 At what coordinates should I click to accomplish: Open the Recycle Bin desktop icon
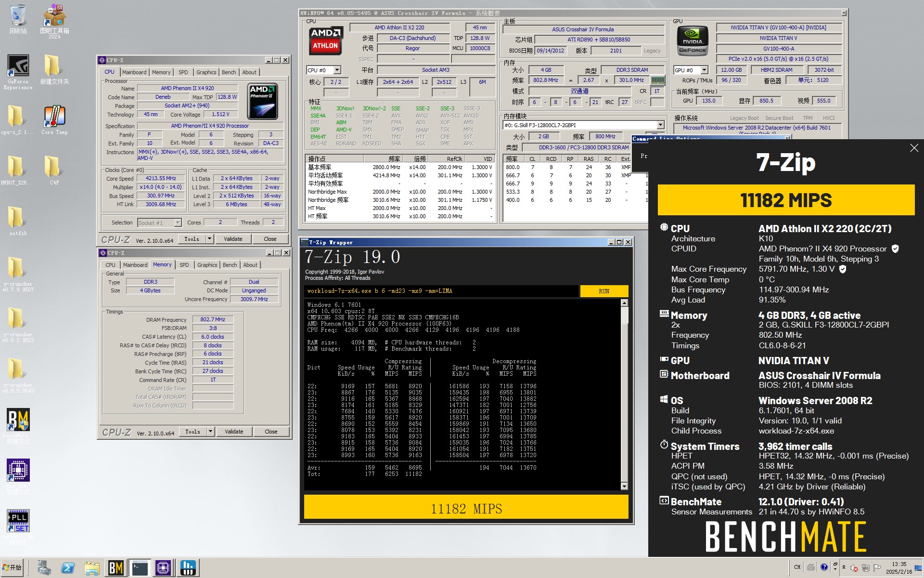click(x=18, y=19)
